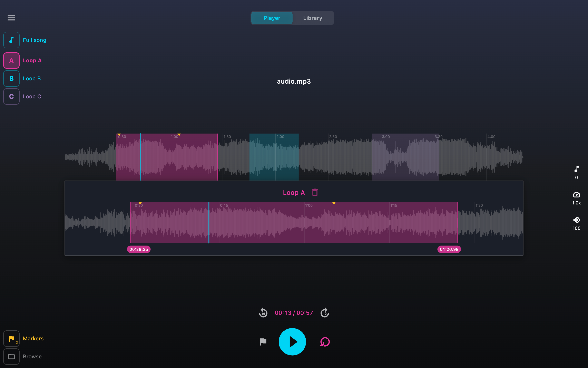
Task: Select the Loop C letter icon
Action: (11, 96)
